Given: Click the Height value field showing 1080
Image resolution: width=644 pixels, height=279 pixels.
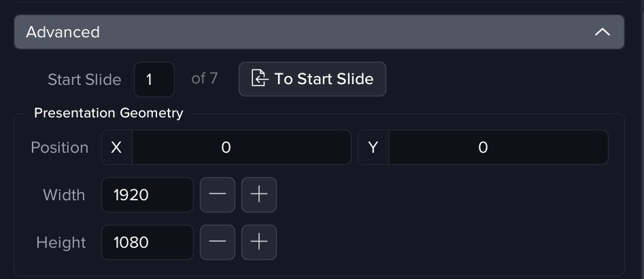Looking at the screenshot, I should click(x=147, y=242).
